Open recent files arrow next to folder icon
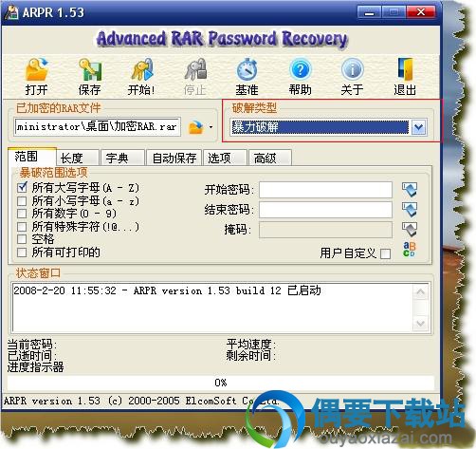 pos(211,127)
